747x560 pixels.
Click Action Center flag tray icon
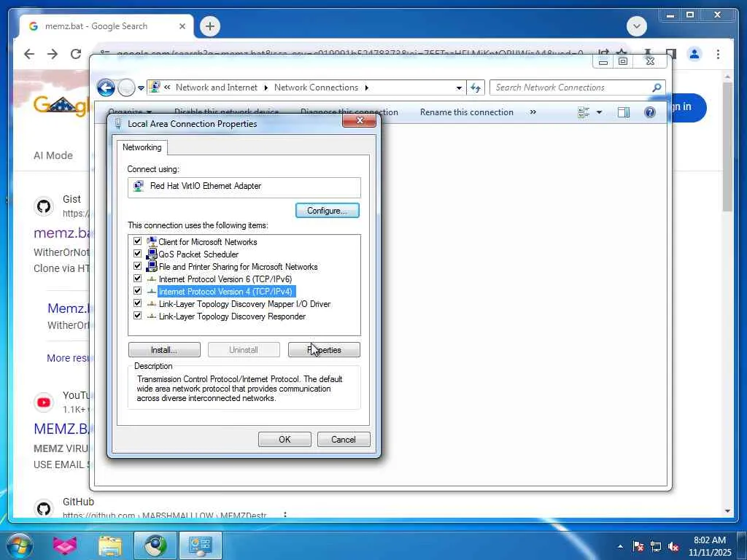pyautogui.click(x=638, y=546)
